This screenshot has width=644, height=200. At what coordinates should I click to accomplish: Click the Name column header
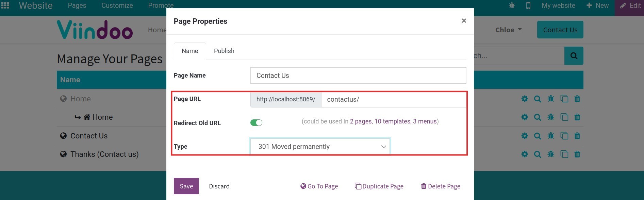[x=70, y=80]
